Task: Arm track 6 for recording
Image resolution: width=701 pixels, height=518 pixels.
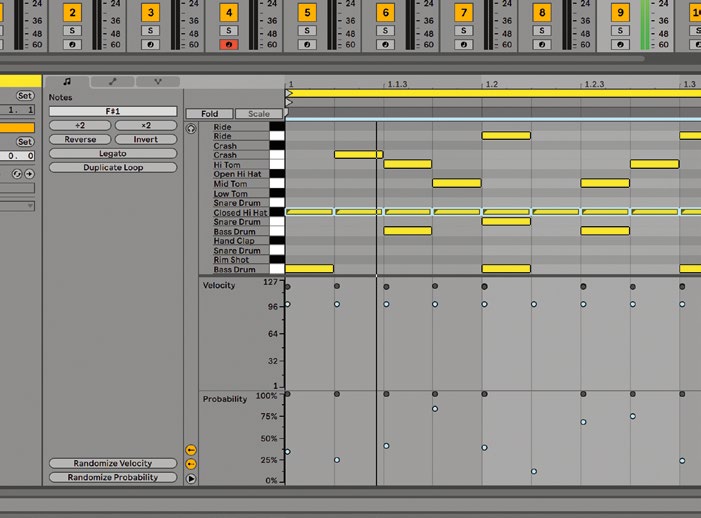Action: point(385,45)
